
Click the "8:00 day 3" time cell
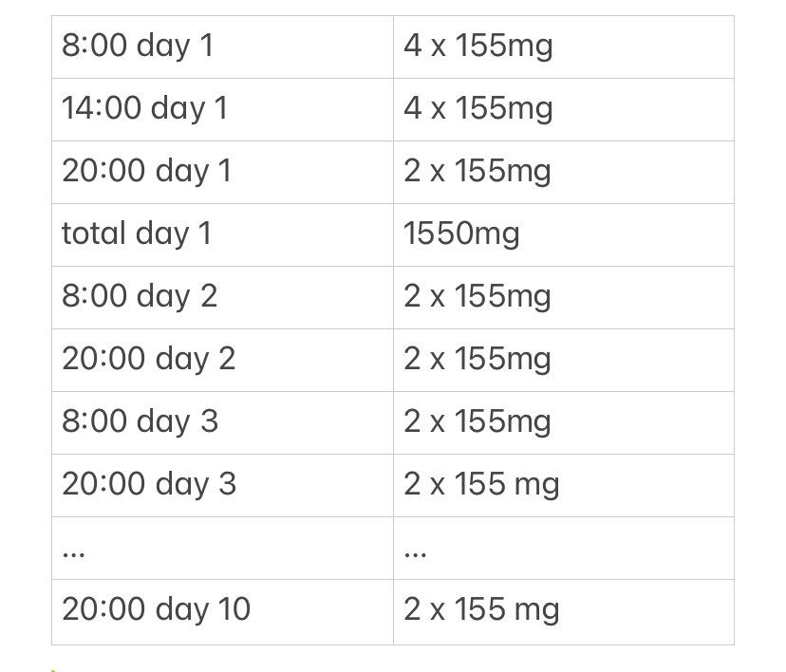(140, 421)
